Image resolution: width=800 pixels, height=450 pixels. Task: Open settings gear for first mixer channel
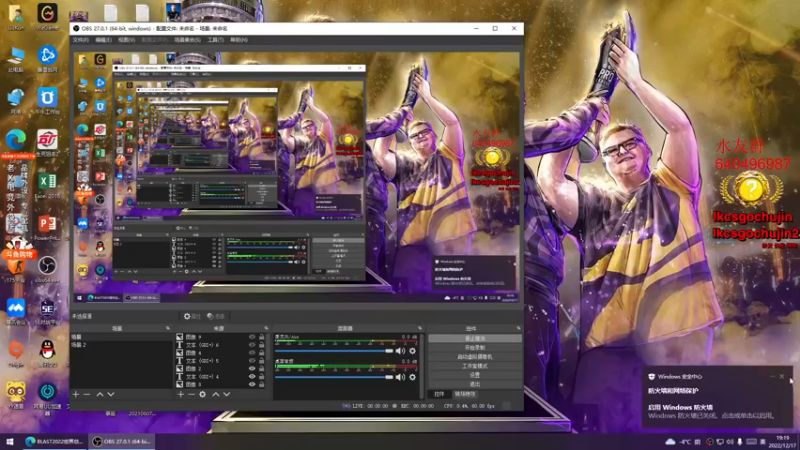(412, 351)
